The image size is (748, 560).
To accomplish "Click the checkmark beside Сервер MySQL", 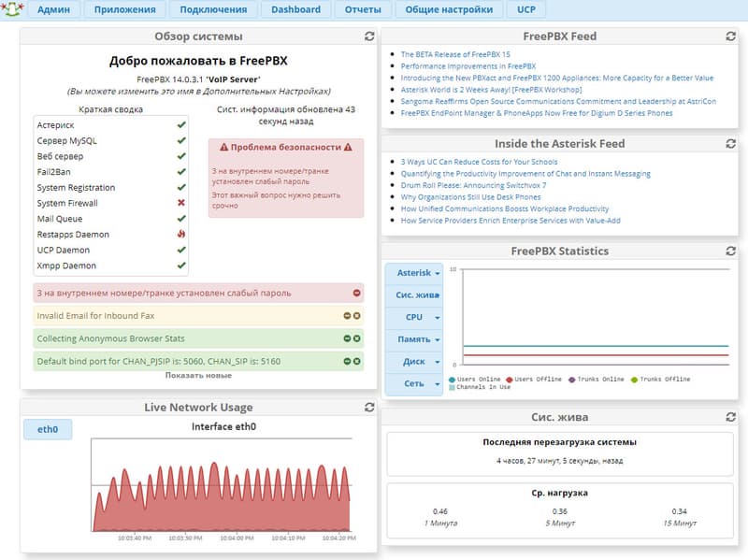I will pyautogui.click(x=181, y=140).
